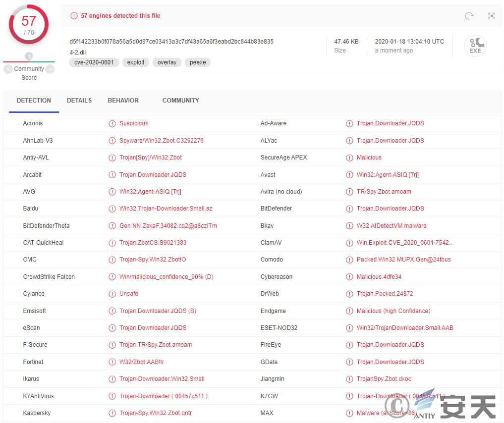The width and height of the screenshot is (504, 423).
Task: Click warning icon for ClamAV exploit detection
Action: point(349,243)
